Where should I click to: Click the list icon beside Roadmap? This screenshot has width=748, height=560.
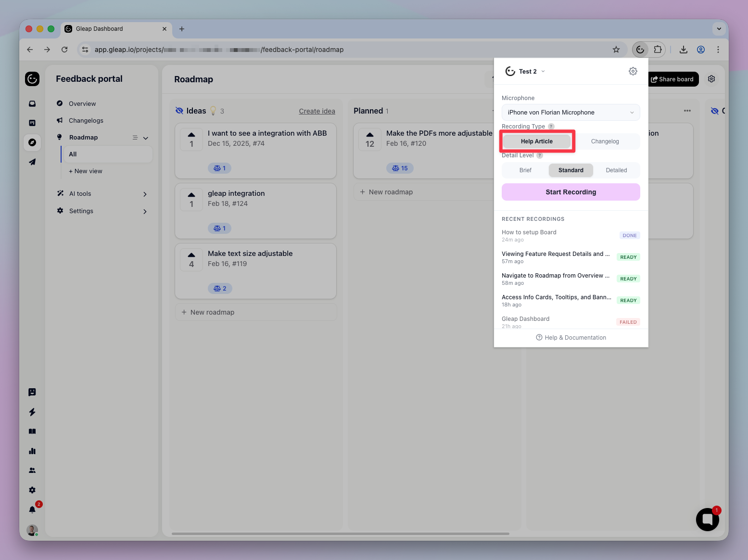pos(135,138)
